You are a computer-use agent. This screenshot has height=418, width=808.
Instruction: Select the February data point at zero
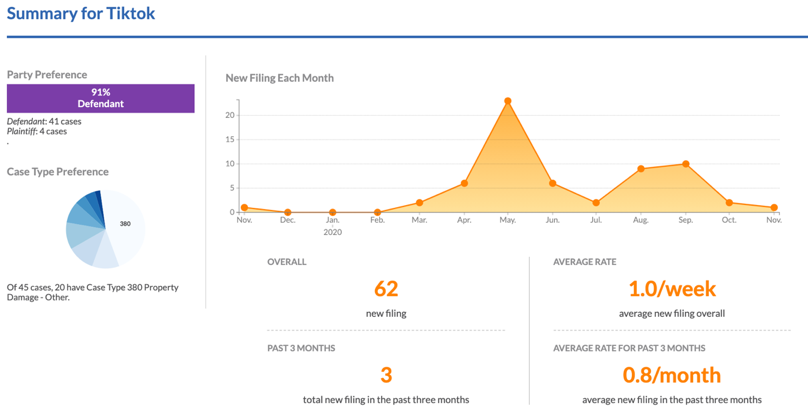coord(378,212)
